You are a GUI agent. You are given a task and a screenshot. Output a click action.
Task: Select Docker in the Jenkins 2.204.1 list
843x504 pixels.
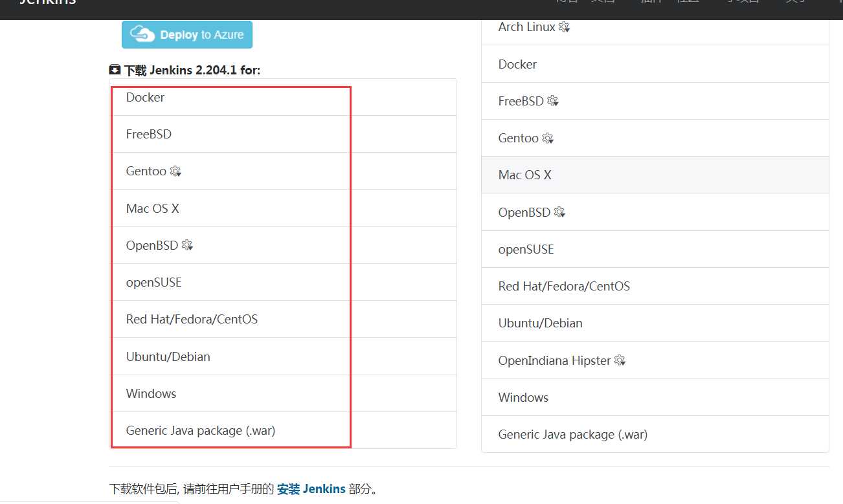click(x=283, y=98)
